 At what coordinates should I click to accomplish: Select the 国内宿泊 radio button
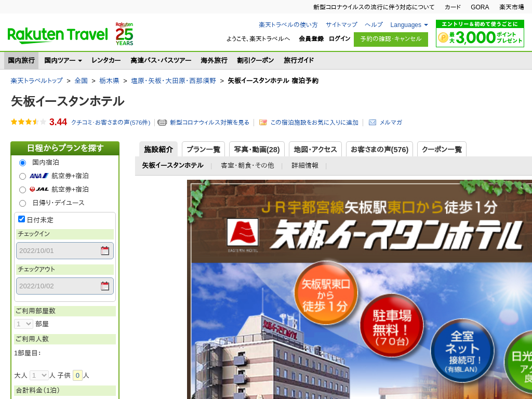pyautogui.click(x=22, y=163)
